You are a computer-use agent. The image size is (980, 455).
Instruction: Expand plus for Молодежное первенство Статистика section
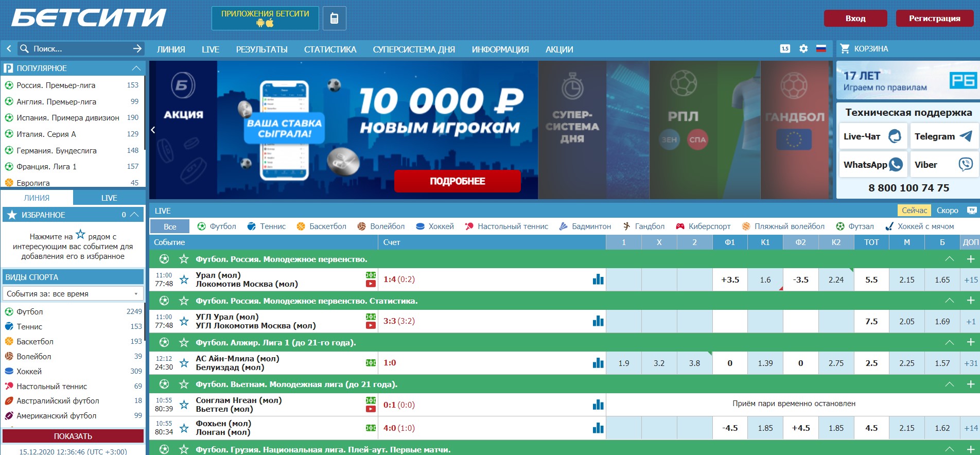pyautogui.click(x=971, y=301)
